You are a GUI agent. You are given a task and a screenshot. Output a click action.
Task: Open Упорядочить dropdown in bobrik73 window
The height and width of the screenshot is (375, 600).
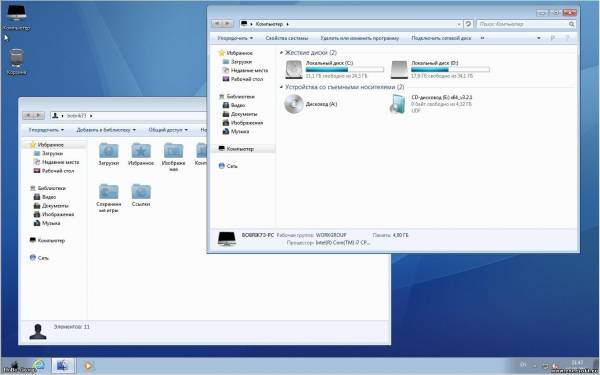pyautogui.click(x=46, y=130)
